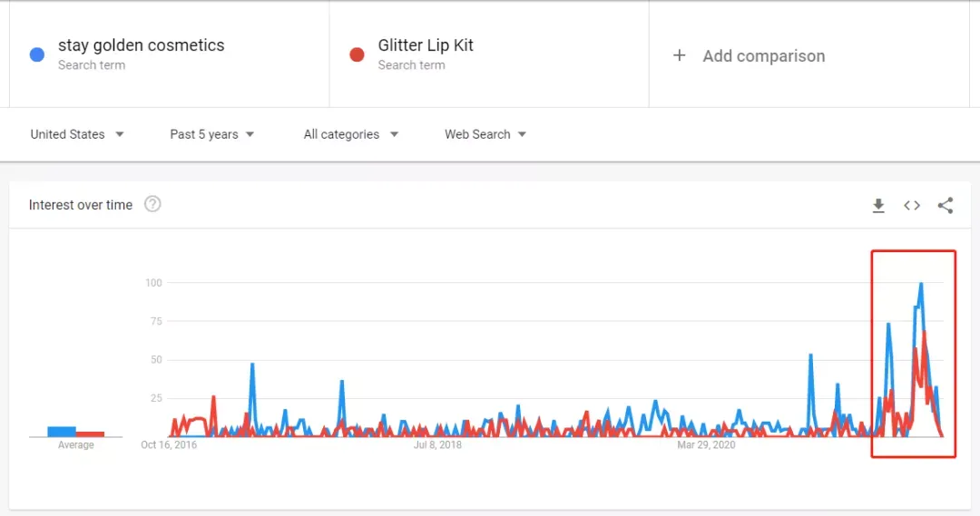Click the plus icon to add comparison
The image size is (980, 516).
(680, 55)
